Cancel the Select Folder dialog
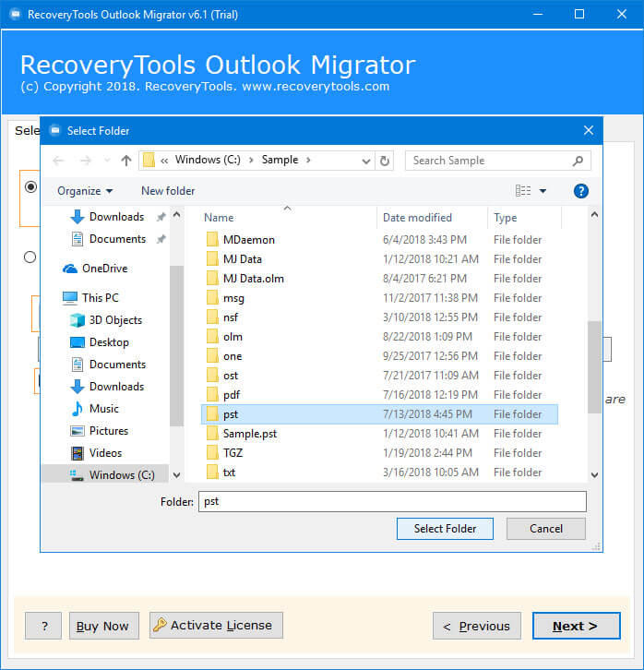The image size is (644, 670). (x=546, y=529)
